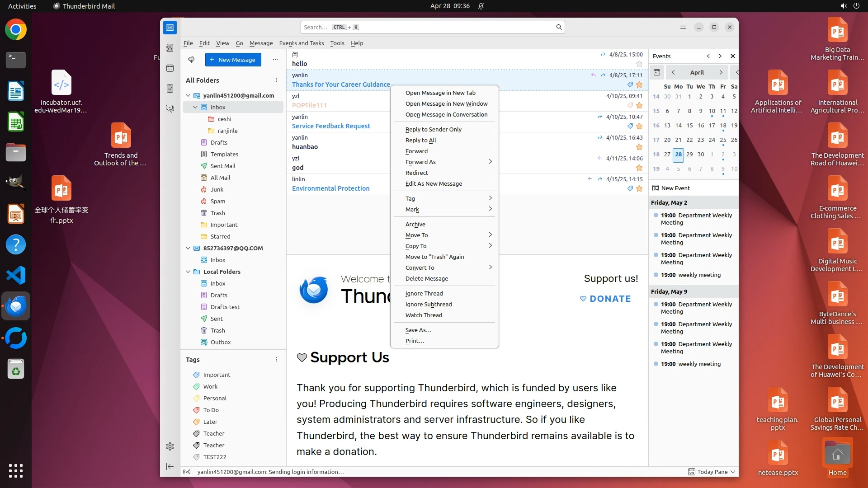
Task: Click the global search field
Action: pyautogui.click(x=429, y=27)
